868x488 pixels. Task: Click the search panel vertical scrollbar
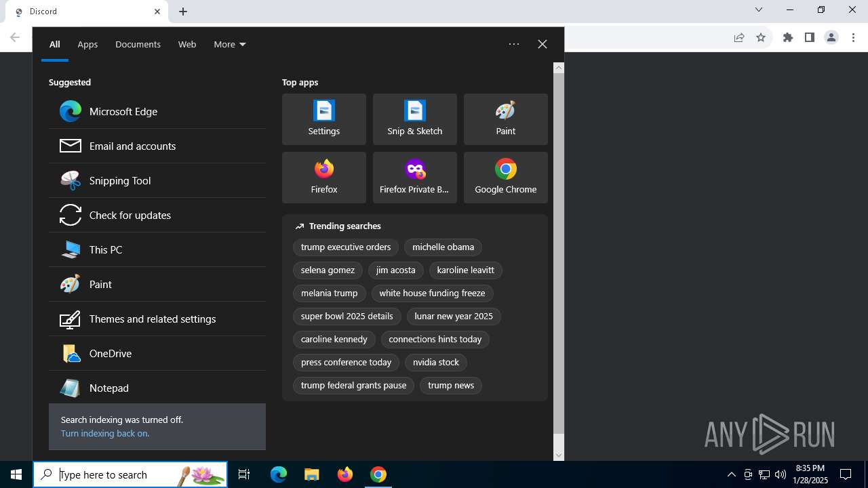(559, 254)
